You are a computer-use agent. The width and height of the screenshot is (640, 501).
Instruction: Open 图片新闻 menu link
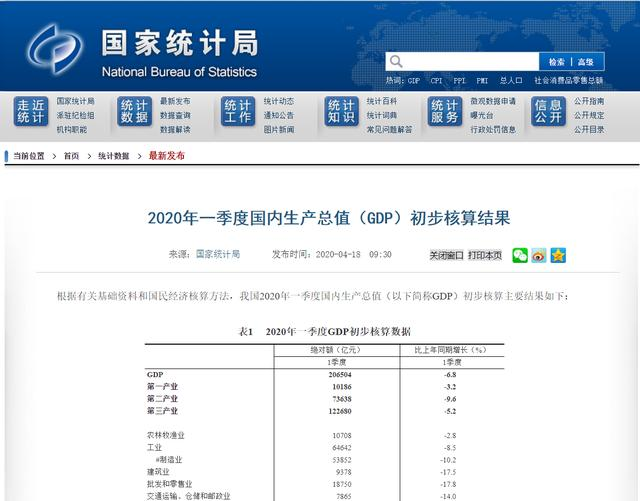pos(279,129)
